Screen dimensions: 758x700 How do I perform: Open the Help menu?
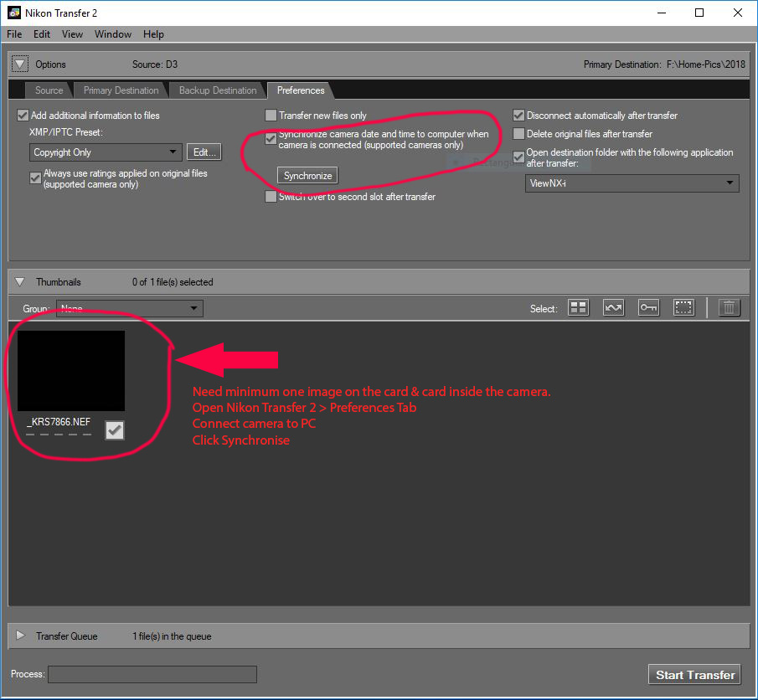tap(154, 33)
